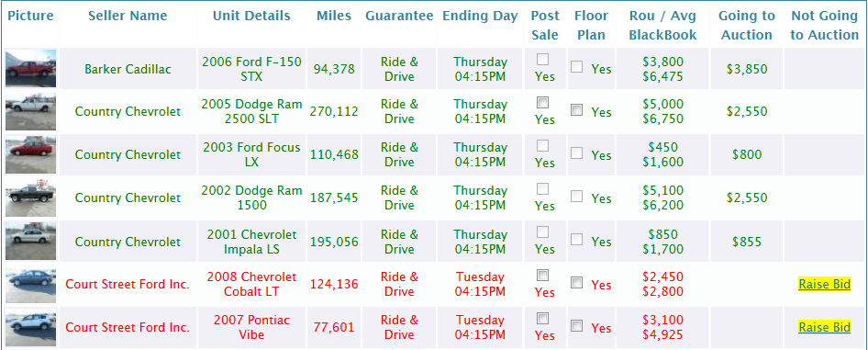
Task: Tick Post Sale box for the Chevrolet Cobalt LT
Action: pyautogui.click(x=543, y=276)
